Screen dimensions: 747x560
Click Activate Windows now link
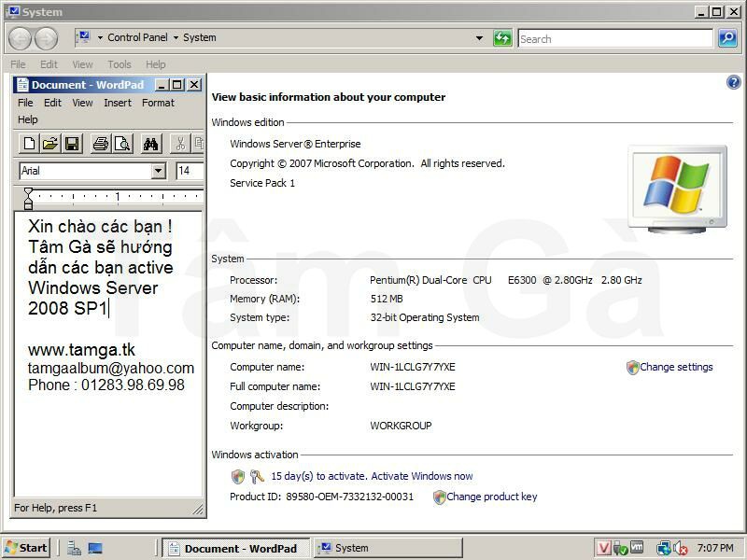pyautogui.click(x=422, y=476)
